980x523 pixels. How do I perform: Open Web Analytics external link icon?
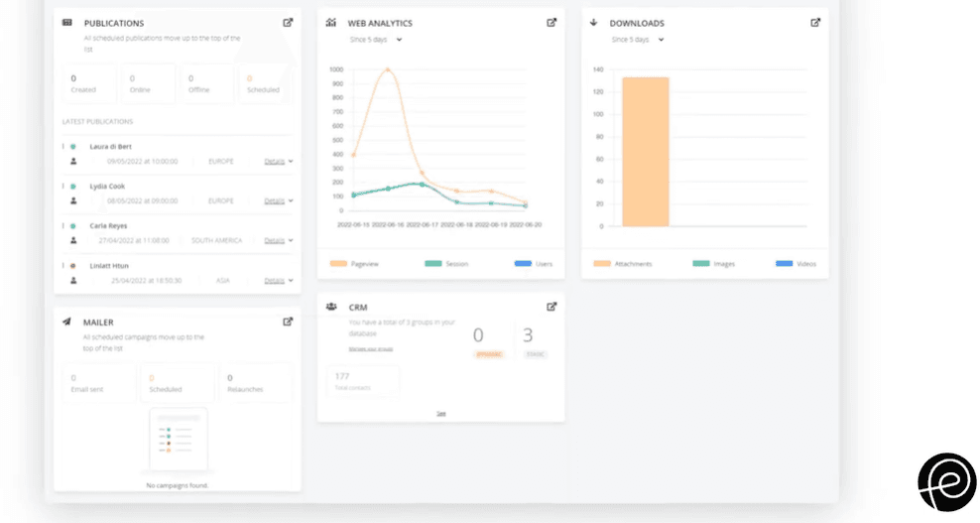(x=551, y=23)
